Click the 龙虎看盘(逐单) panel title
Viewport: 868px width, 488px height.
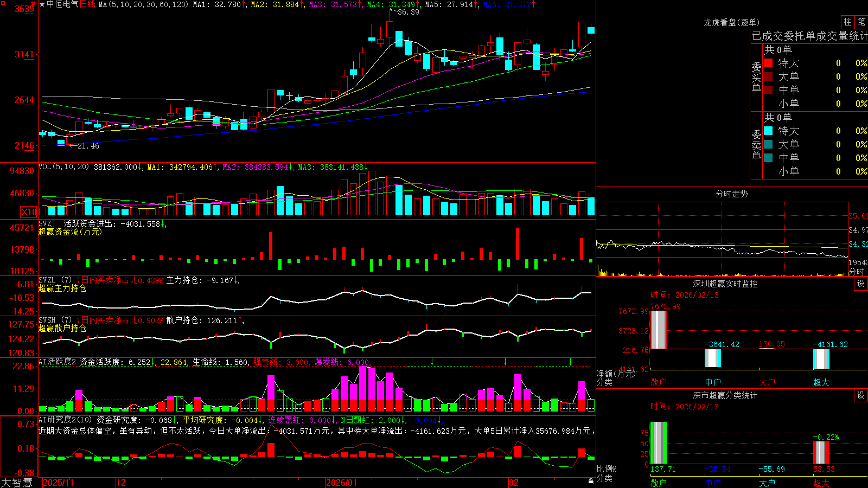(x=731, y=22)
